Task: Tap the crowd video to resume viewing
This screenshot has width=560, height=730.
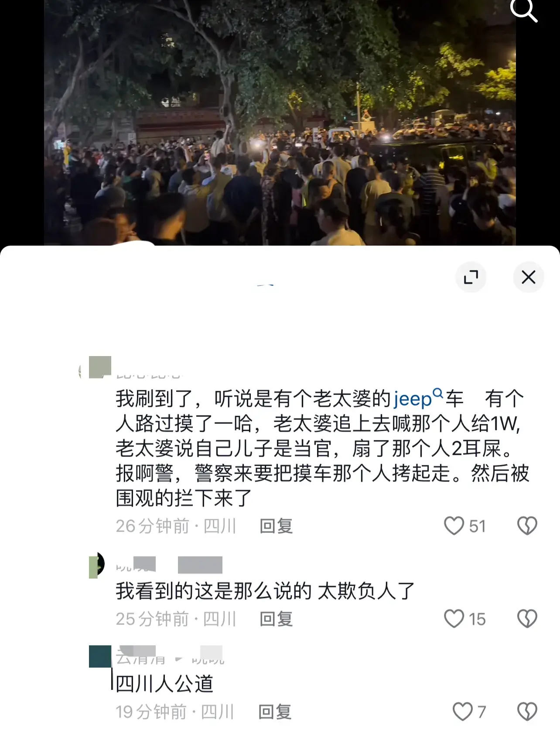Action: click(280, 123)
